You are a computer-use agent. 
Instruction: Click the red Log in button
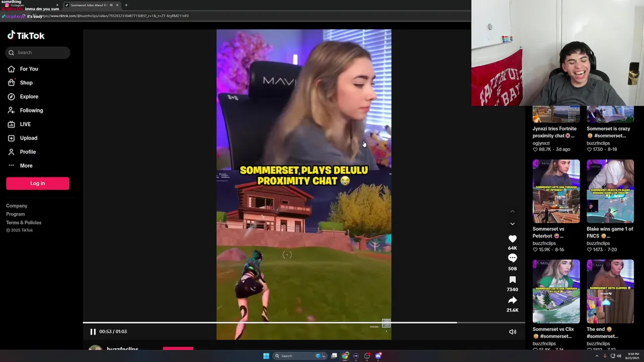38,184
